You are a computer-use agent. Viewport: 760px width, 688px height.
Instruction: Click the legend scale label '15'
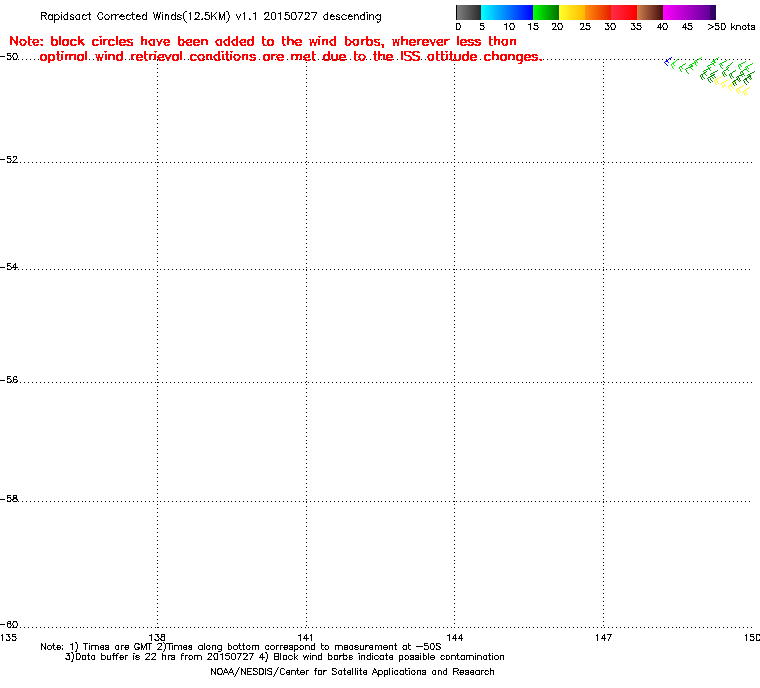pyautogui.click(x=533, y=27)
